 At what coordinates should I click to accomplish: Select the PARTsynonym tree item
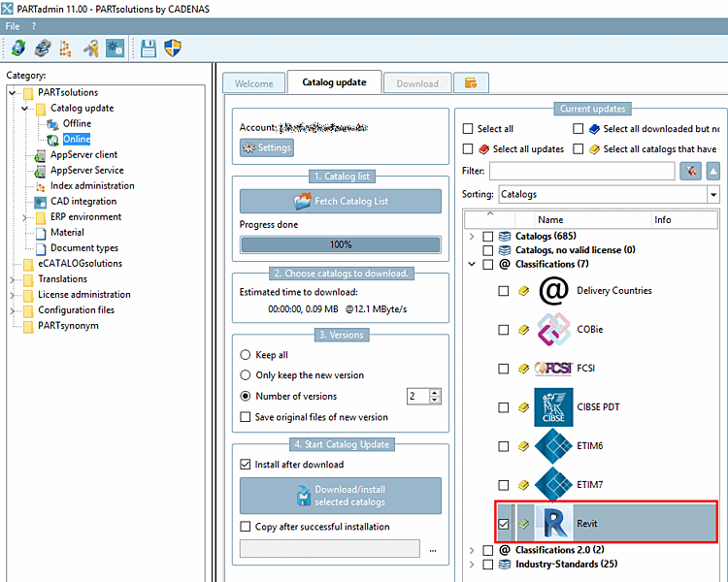coord(68,326)
